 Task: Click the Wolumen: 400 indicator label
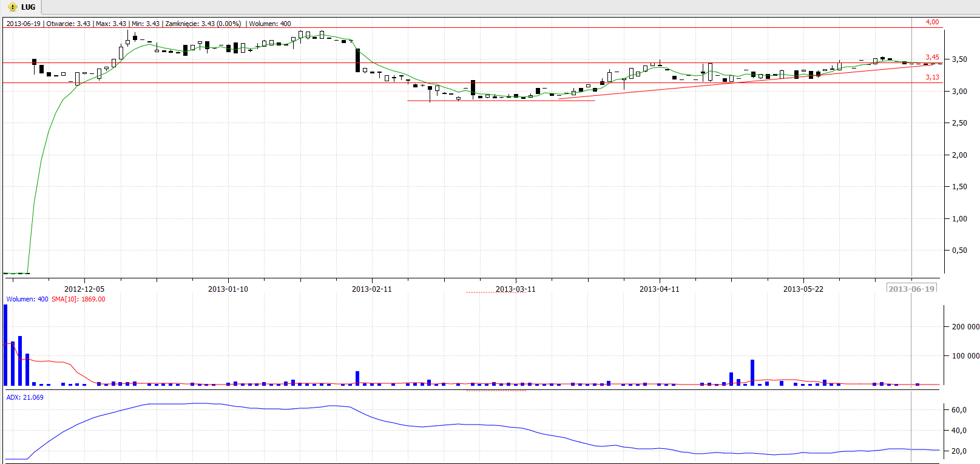[27, 299]
